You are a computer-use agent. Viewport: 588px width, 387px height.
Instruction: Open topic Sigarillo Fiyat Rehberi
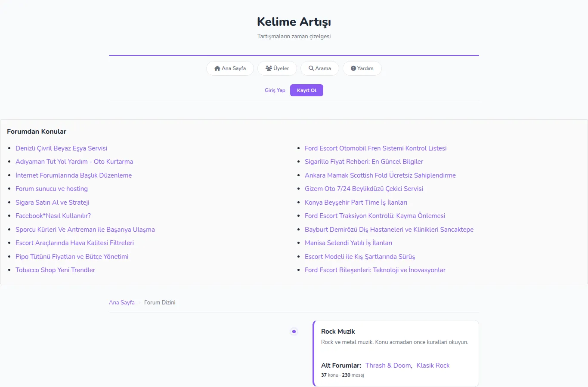364,162
